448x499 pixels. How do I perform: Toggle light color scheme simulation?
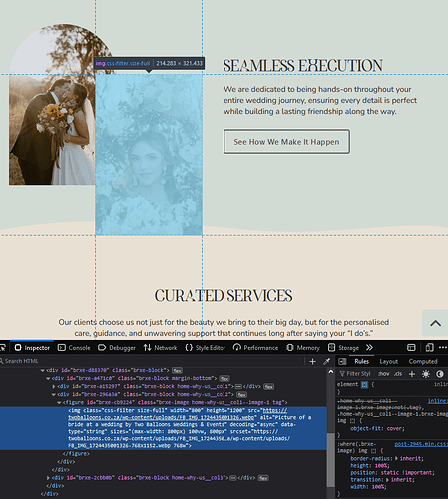(x=426, y=374)
